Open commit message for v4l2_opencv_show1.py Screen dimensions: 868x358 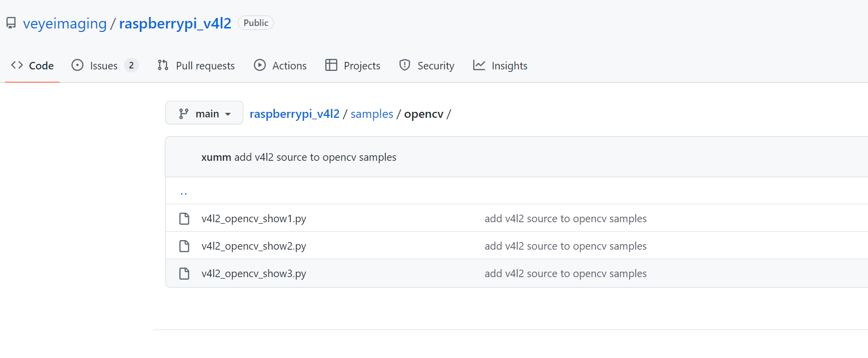click(x=565, y=219)
